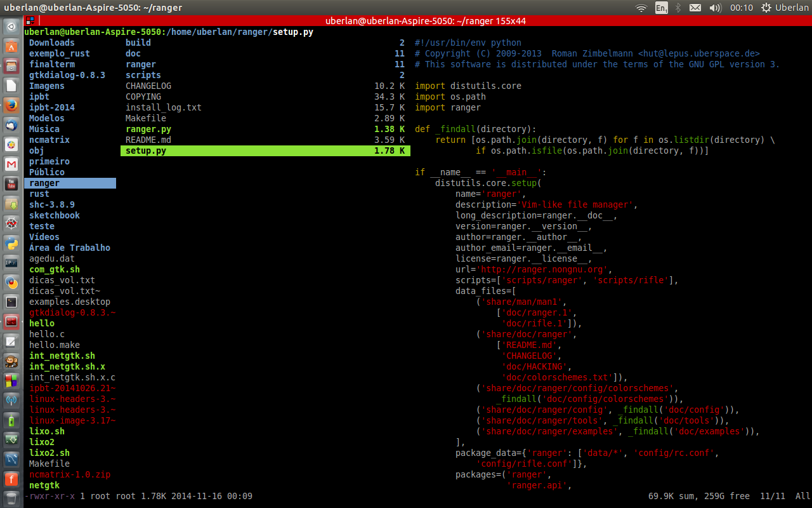Open the Wi-Fi network indicator
This screenshot has height=508, width=812.
click(641, 8)
